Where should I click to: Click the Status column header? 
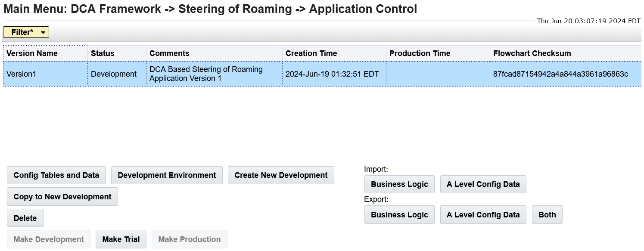[102, 53]
